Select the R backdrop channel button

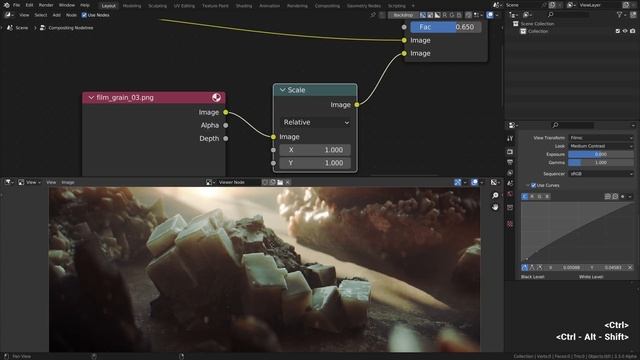[444, 15]
